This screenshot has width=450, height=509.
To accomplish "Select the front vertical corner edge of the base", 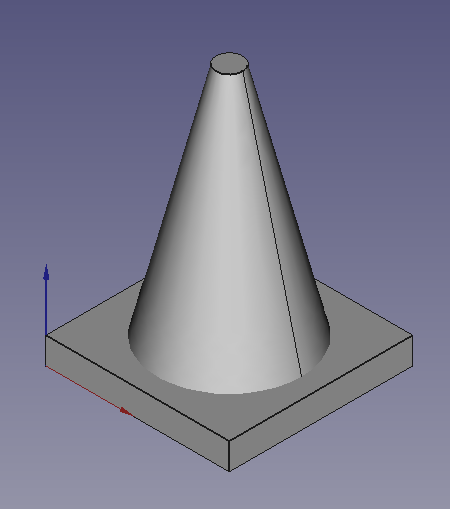I will pos(229,456).
